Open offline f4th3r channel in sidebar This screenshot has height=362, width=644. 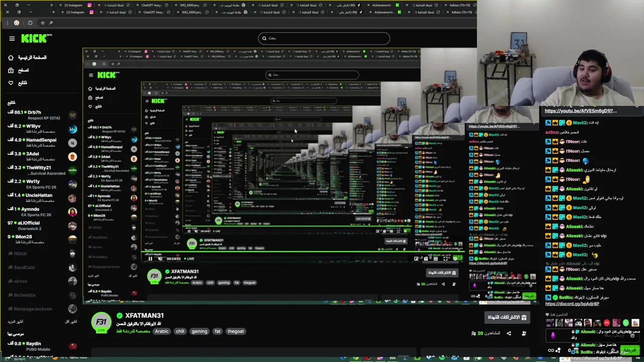[42, 254]
